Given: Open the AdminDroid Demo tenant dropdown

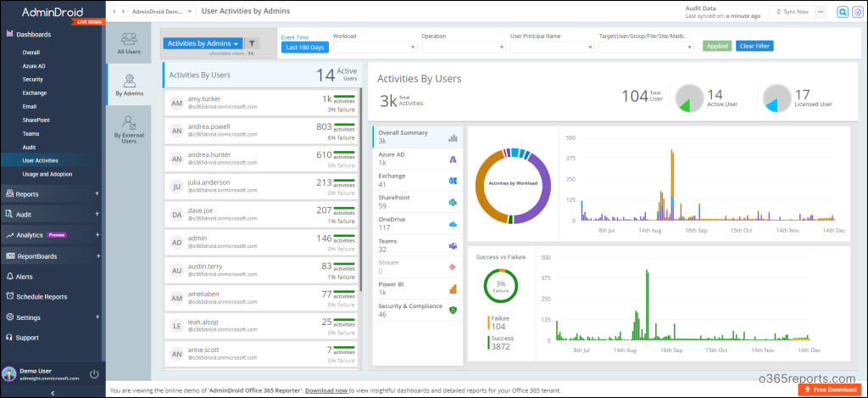Looking at the screenshot, I should click(163, 11).
